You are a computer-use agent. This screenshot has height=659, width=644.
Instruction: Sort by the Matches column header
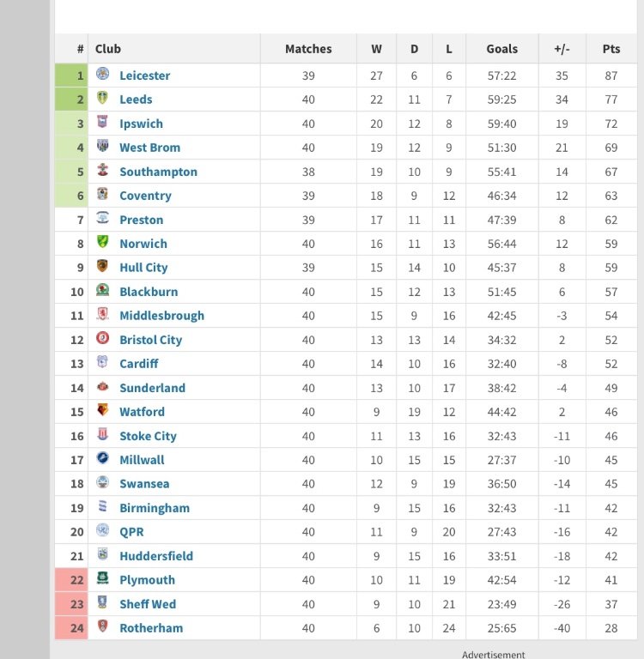tap(308, 49)
